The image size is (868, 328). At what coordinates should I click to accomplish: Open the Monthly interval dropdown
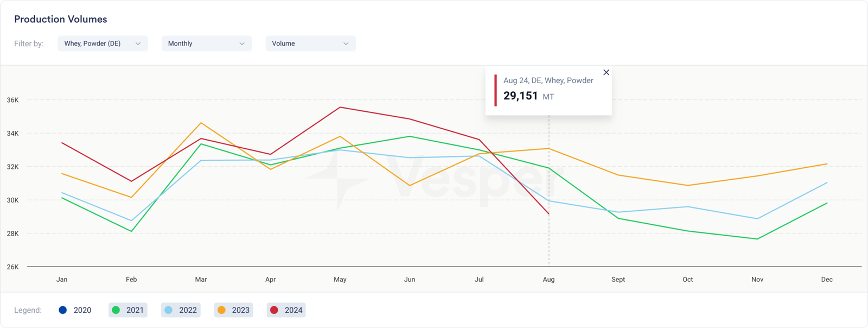[206, 43]
